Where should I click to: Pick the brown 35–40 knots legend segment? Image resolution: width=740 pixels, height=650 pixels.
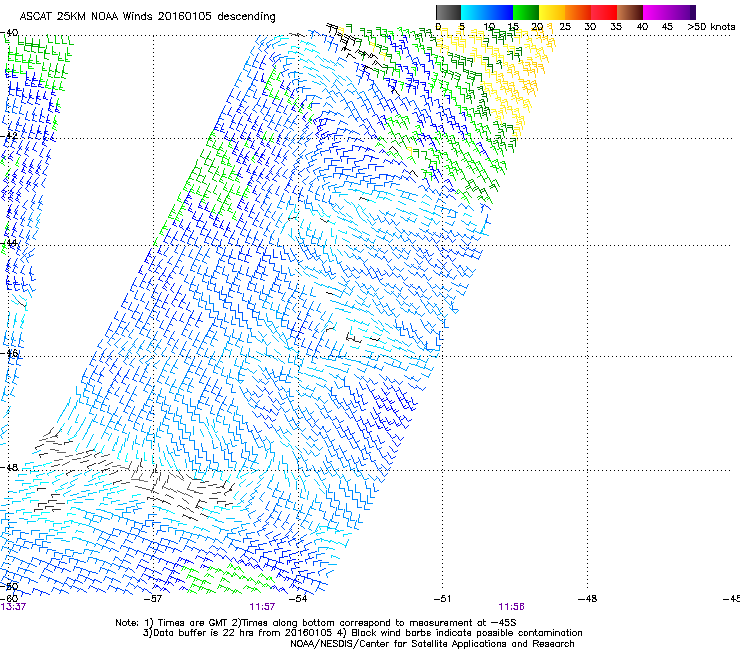click(x=630, y=12)
